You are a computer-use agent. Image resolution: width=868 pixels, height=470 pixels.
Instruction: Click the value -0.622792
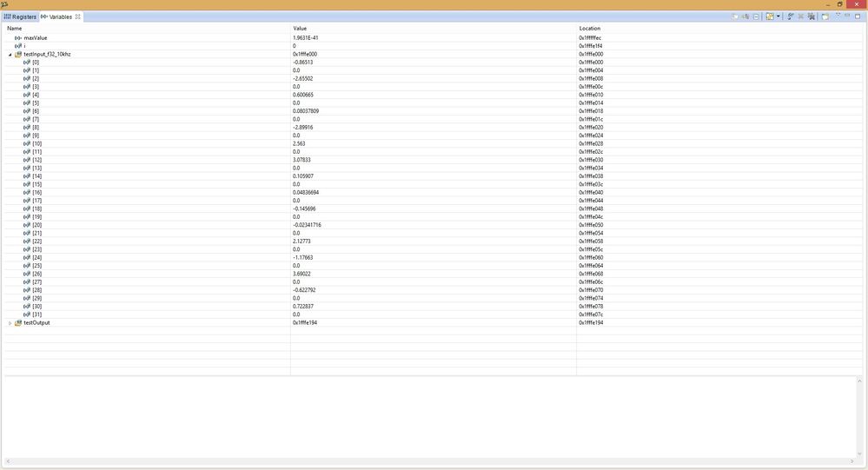(304, 290)
